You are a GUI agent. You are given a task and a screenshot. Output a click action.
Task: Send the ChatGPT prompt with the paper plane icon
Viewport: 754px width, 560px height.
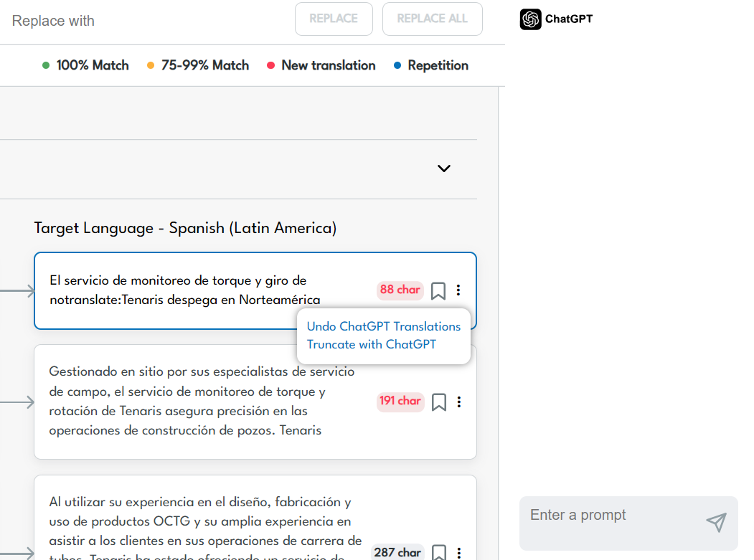pos(716,522)
